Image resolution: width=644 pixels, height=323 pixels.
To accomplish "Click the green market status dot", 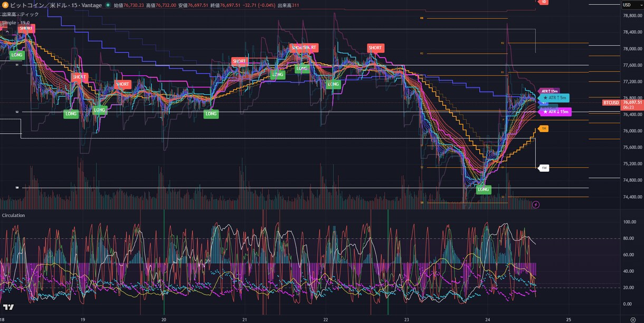I will 108,5.
